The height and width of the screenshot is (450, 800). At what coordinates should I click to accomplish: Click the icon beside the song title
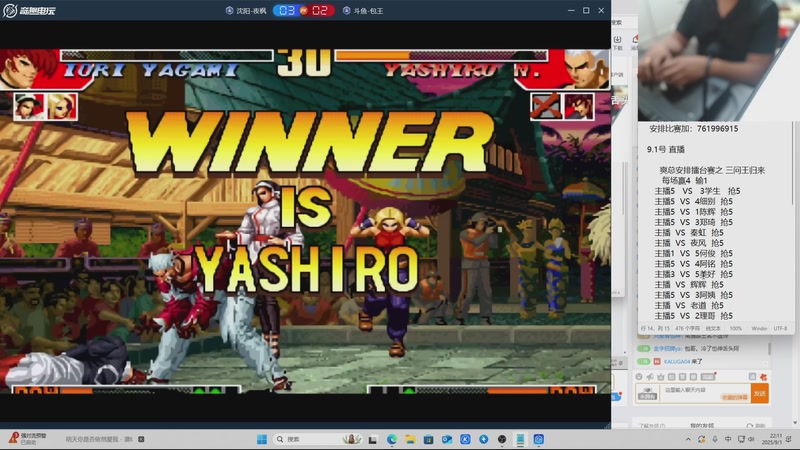(x=141, y=439)
